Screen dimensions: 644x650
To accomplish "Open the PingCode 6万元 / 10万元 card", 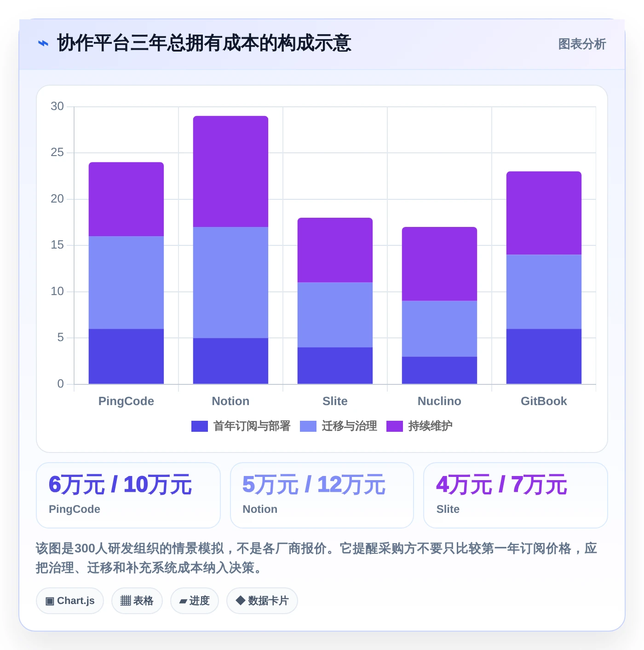I will tap(128, 495).
